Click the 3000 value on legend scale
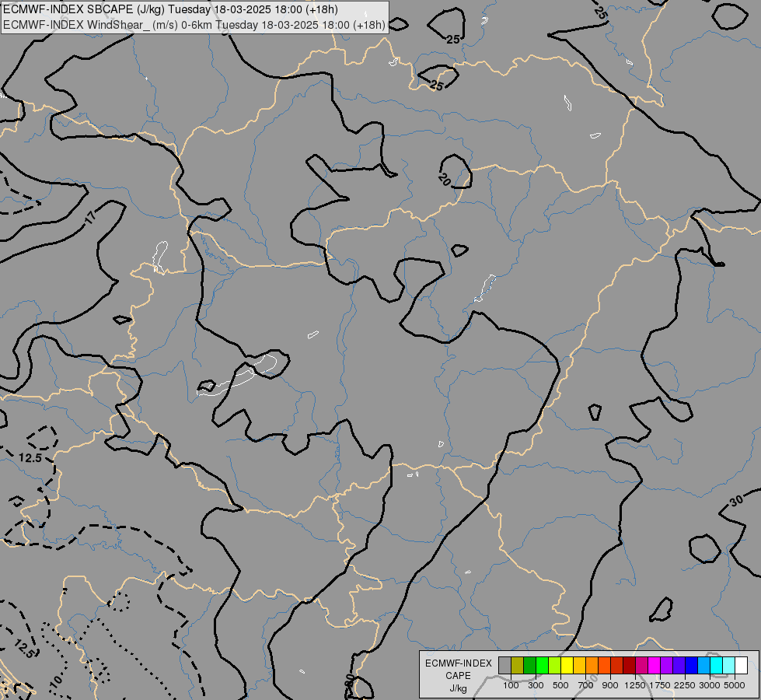Screen dimensions: 761x700 [x=710, y=685]
